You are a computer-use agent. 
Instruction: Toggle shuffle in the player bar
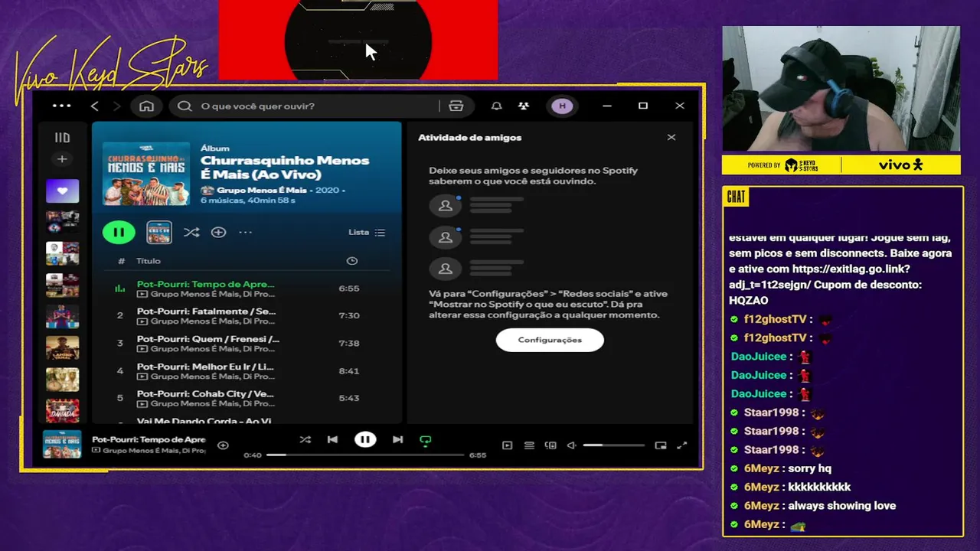[x=305, y=440]
